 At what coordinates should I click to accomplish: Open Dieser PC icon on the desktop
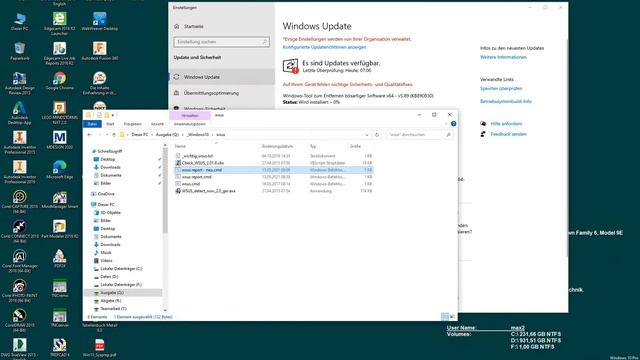tap(20, 21)
